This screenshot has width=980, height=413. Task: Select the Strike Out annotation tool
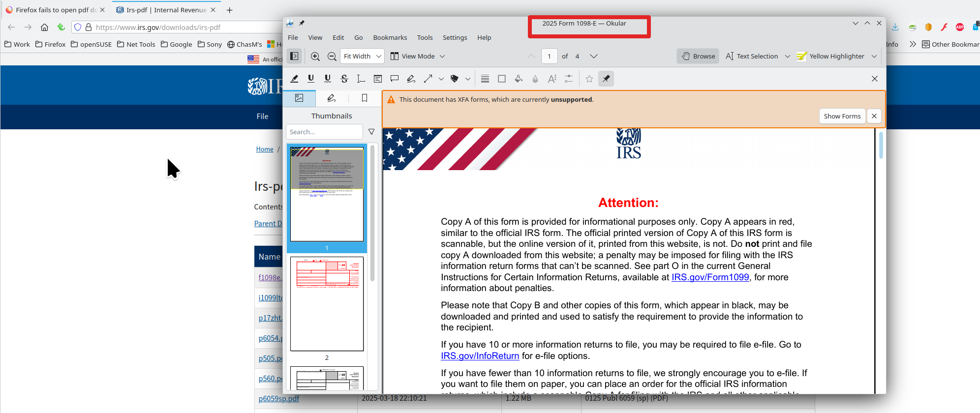344,79
